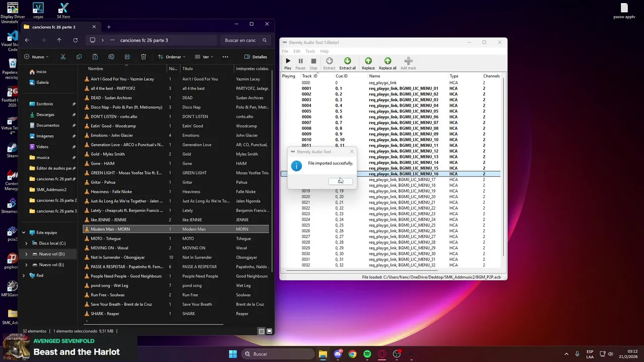Click the Extract all icon

347,63
